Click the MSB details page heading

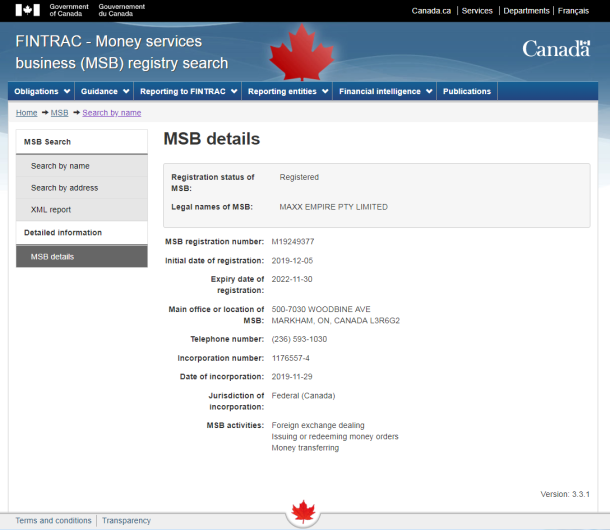[x=212, y=139]
